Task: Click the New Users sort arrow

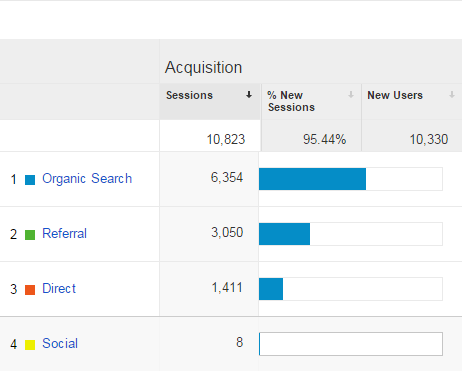Action: pos(452,95)
